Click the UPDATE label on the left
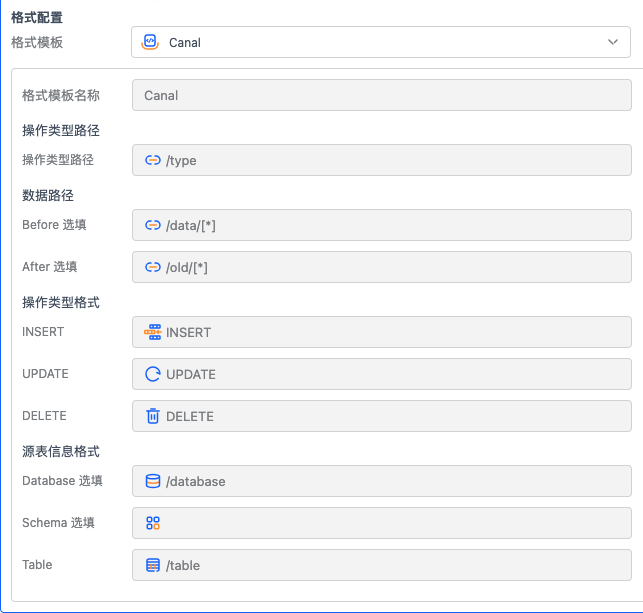643x613 pixels. pyautogui.click(x=45, y=374)
